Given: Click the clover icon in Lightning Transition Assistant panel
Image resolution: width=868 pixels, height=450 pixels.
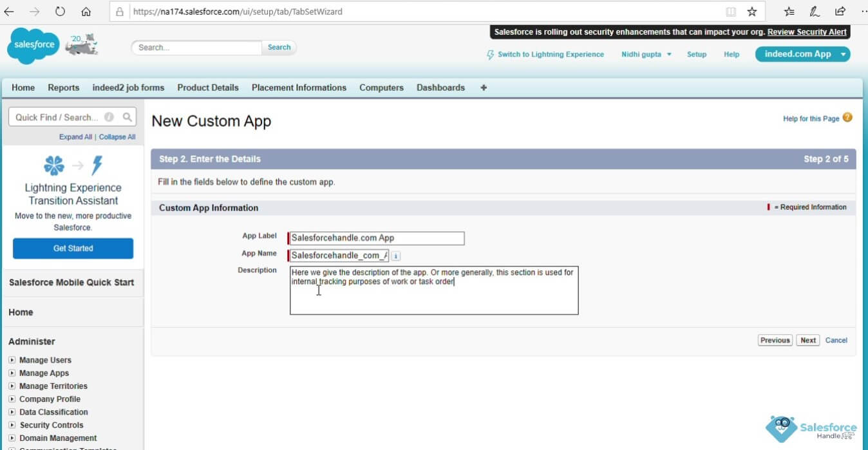Looking at the screenshot, I should coord(54,165).
